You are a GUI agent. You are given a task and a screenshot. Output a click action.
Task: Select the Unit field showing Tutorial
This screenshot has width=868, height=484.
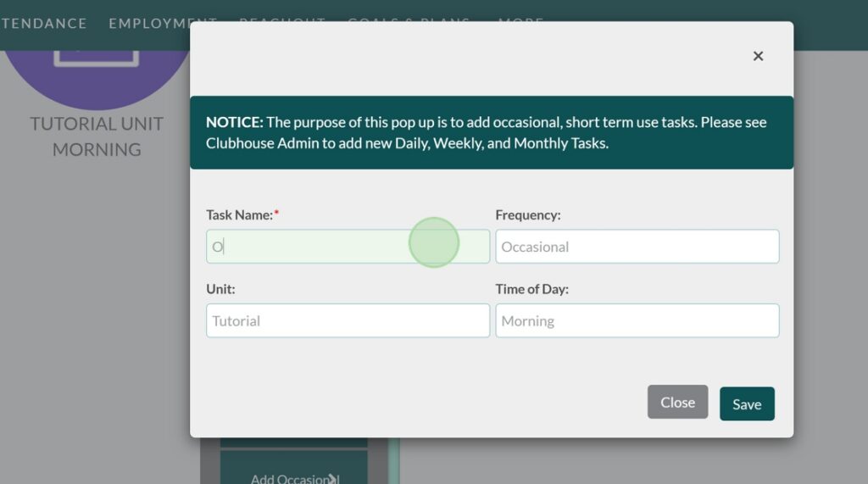coord(348,321)
